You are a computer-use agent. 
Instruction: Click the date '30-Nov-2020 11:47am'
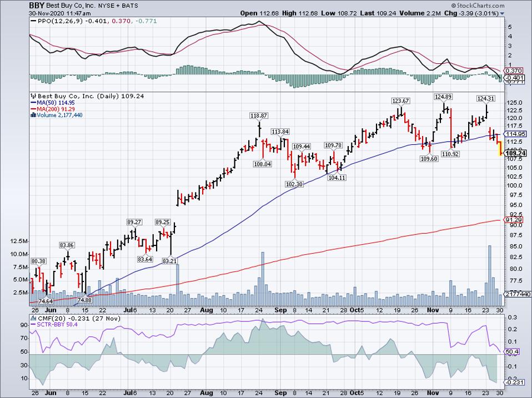point(60,13)
